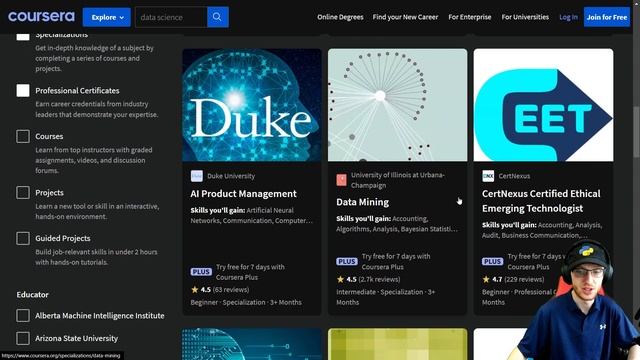Check Arizona State University educator filter
The width and height of the screenshot is (640, 360).
click(23, 338)
